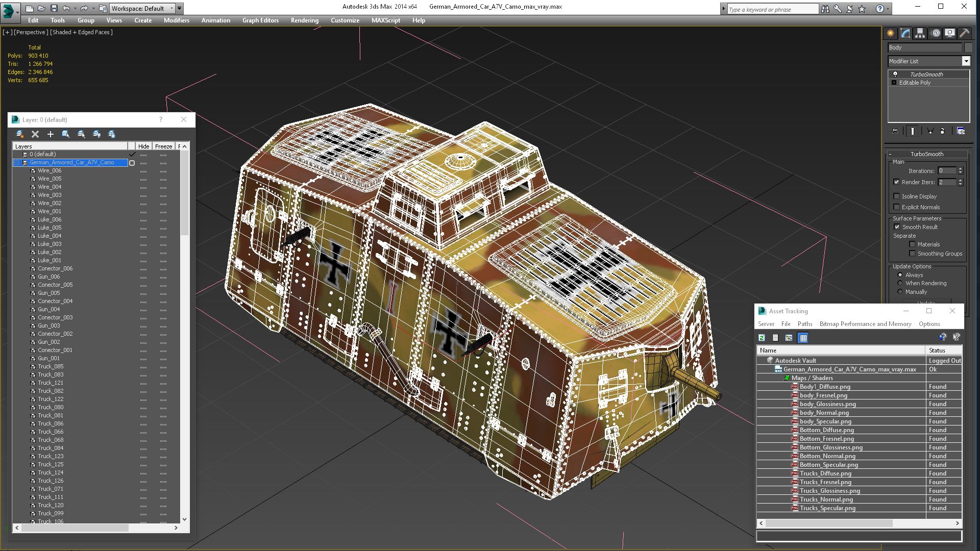Viewport: 980px width, 551px height.
Task: Expand Editable Poly sub-objects
Action: click(x=894, y=83)
